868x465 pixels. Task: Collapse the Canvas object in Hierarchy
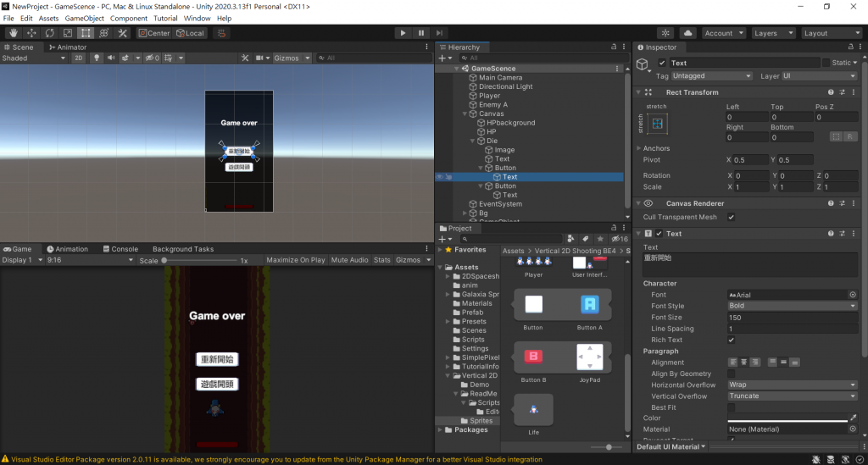coord(465,113)
